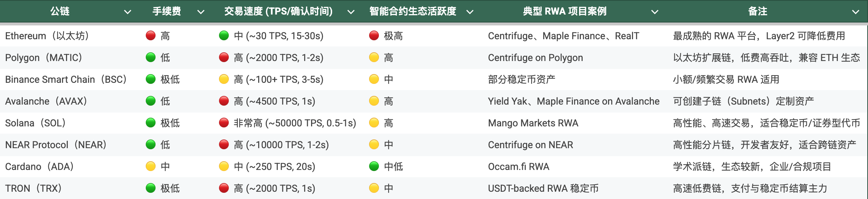Click the yellow dot for BSC 交易速度
Viewport: 868px width, 199px height.
(224, 79)
